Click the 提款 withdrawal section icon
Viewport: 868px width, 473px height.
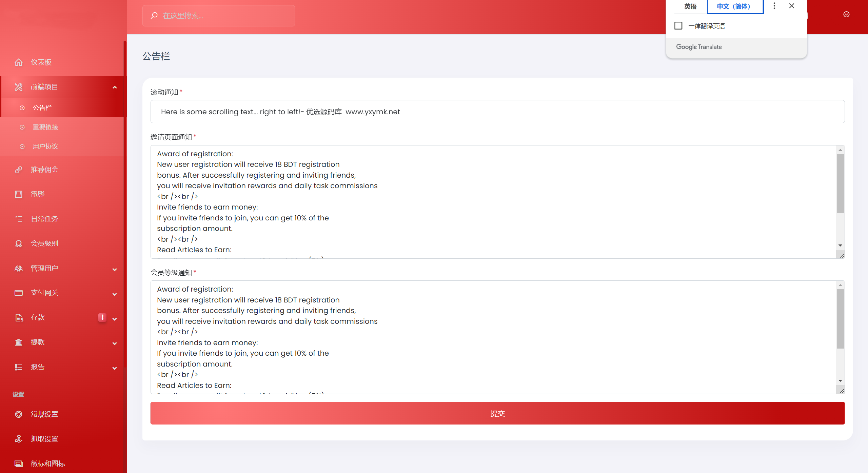[18, 342]
